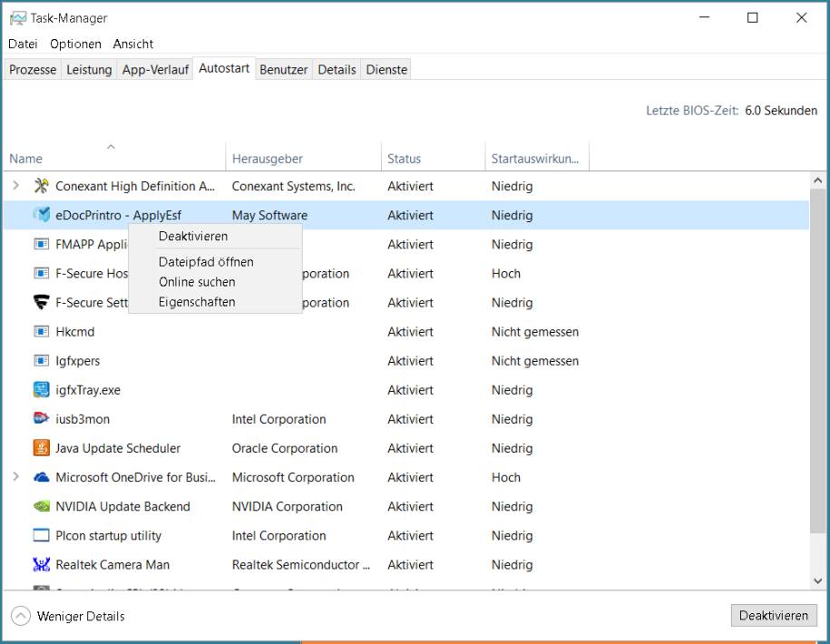Image resolution: width=830 pixels, height=644 pixels.
Task: Click the eDocPrintro ApplyEsf icon
Action: point(41,215)
